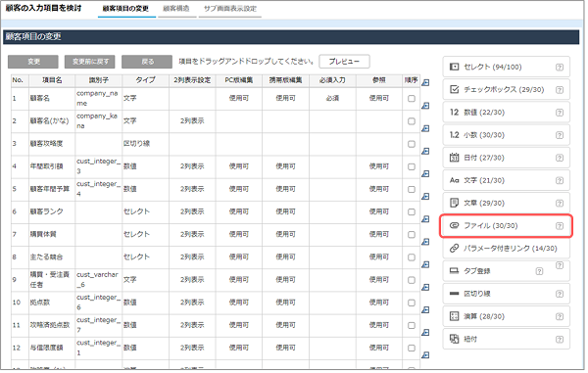Click the 必須 cell in 顧客名 row
The width and height of the screenshot is (588, 373).
point(332,99)
